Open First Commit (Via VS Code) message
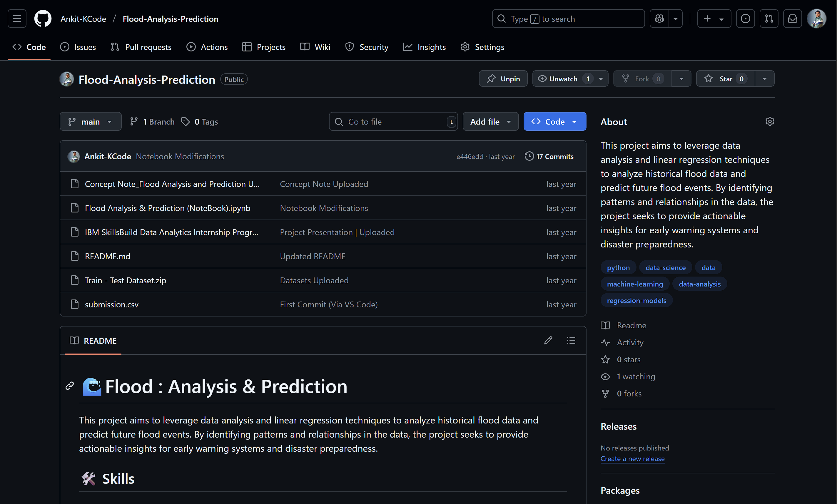The width and height of the screenshot is (837, 504). pos(328,304)
